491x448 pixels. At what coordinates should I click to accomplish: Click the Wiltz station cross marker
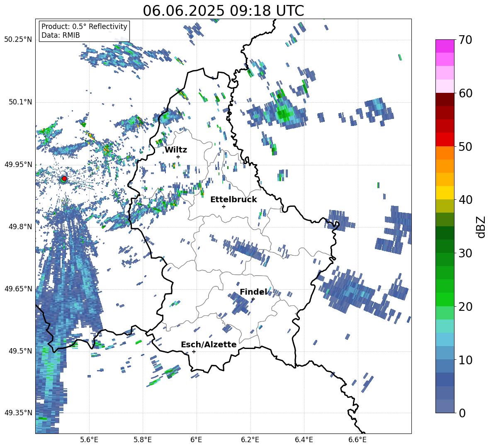click(x=178, y=157)
